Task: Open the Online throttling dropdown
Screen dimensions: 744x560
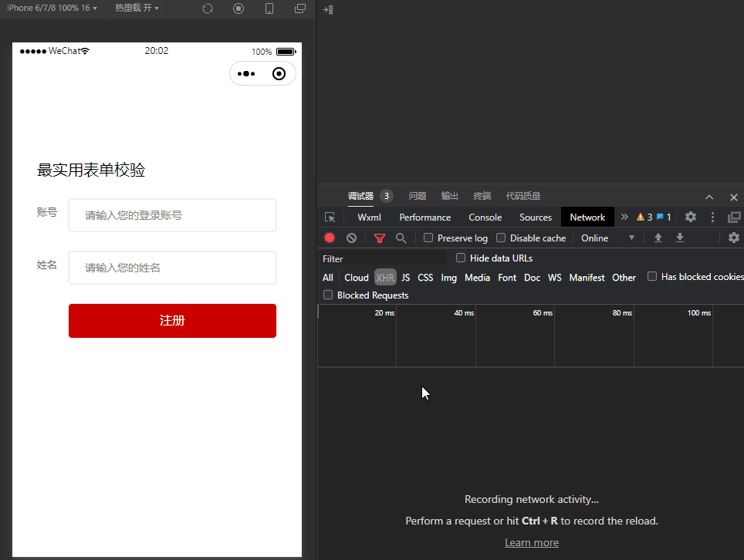Action: 608,238
